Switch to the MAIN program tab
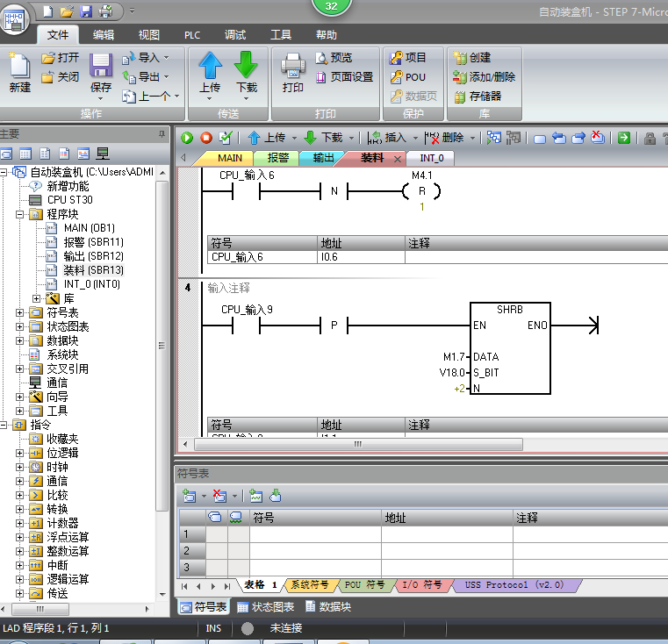The width and height of the screenshot is (668, 644). pos(229,158)
